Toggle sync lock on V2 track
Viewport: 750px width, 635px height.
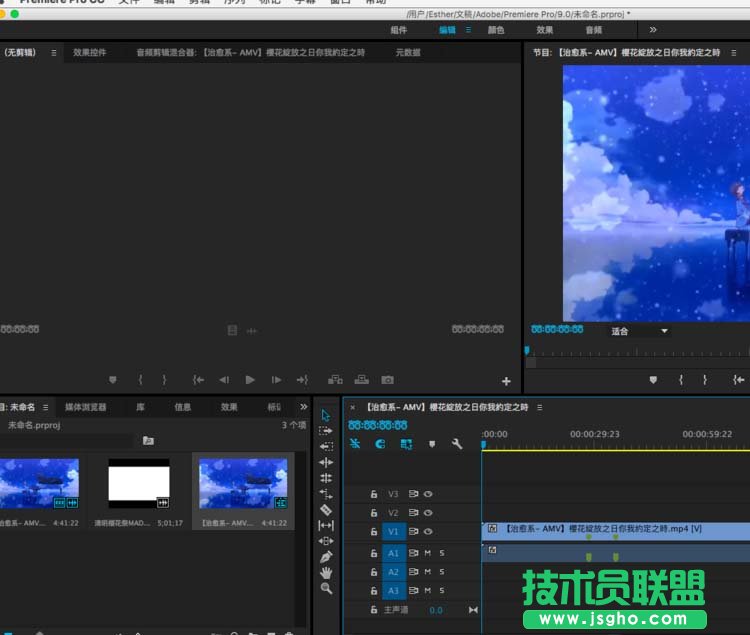[413, 513]
